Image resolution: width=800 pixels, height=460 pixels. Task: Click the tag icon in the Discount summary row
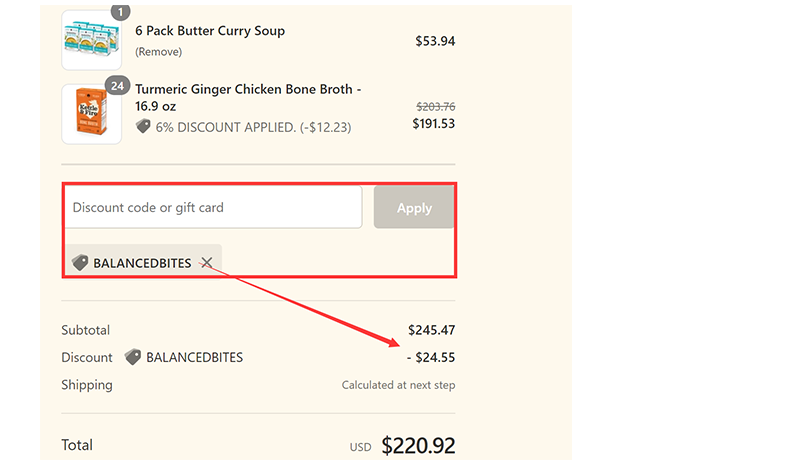click(132, 357)
